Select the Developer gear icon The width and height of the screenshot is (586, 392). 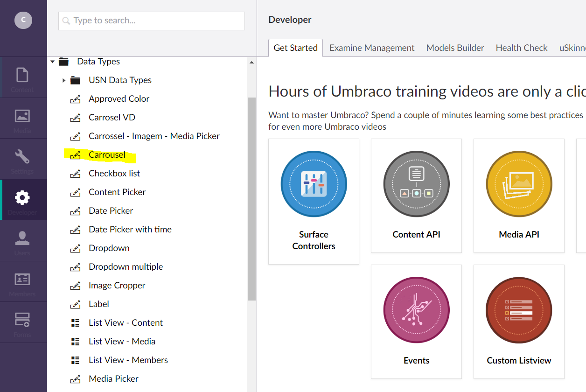click(22, 197)
